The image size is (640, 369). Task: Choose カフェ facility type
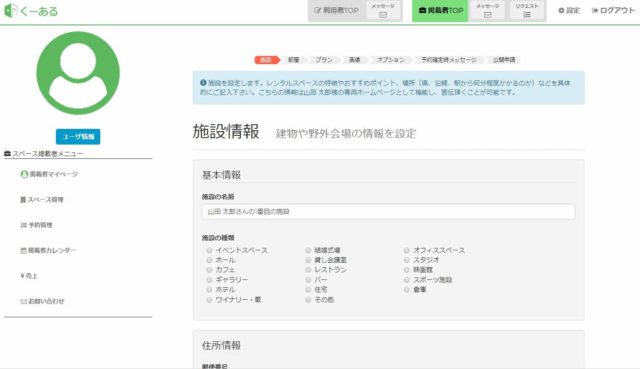(209, 270)
